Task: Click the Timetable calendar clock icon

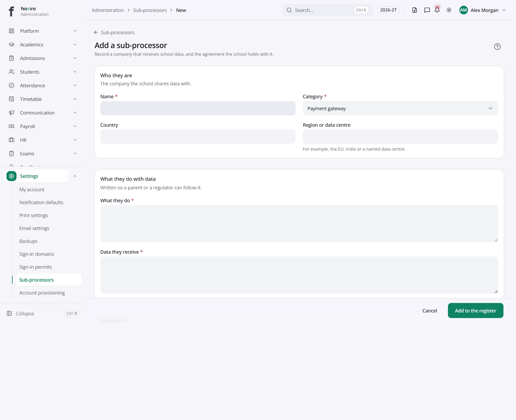Action: pos(11,99)
